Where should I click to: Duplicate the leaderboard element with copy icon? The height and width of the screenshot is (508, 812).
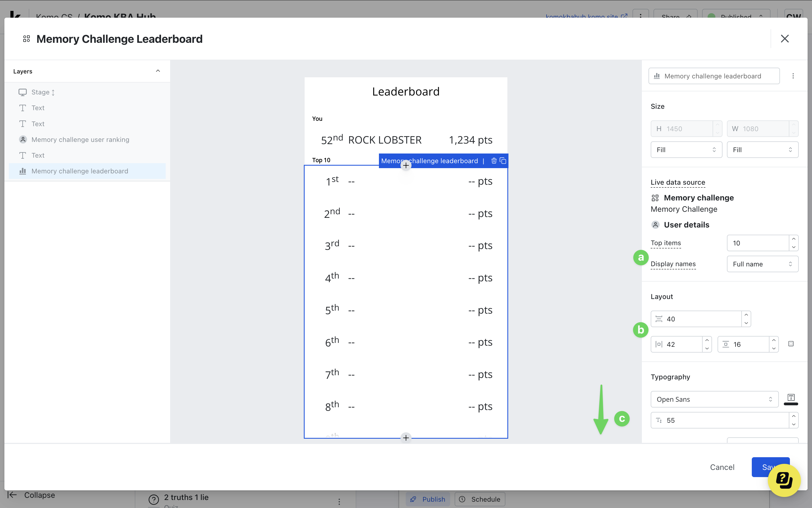[503, 161]
